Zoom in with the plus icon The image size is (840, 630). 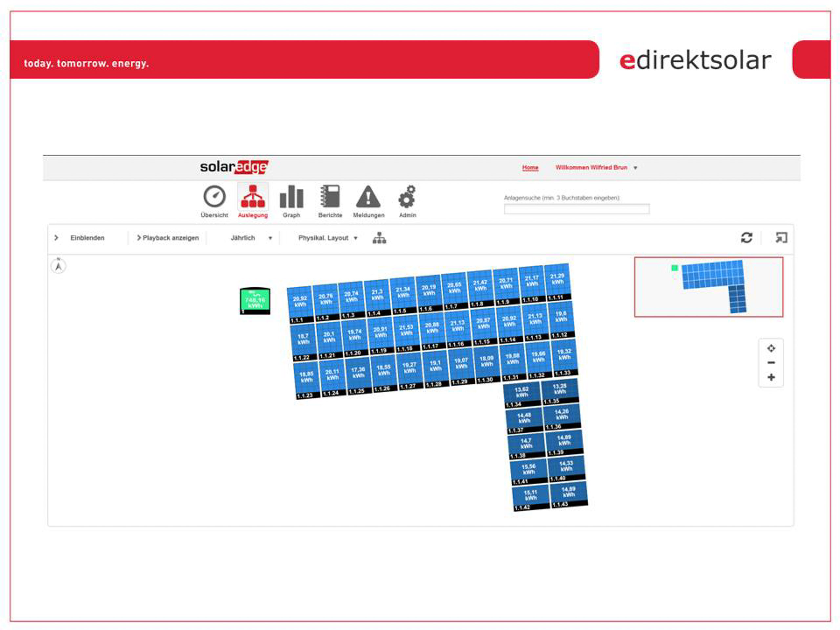tap(771, 377)
